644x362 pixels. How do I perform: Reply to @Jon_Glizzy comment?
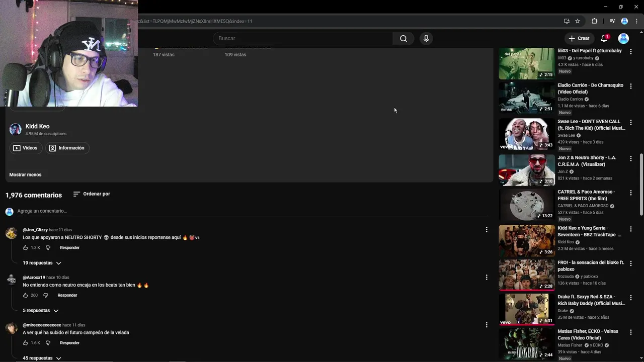pyautogui.click(x=69, y=248)
